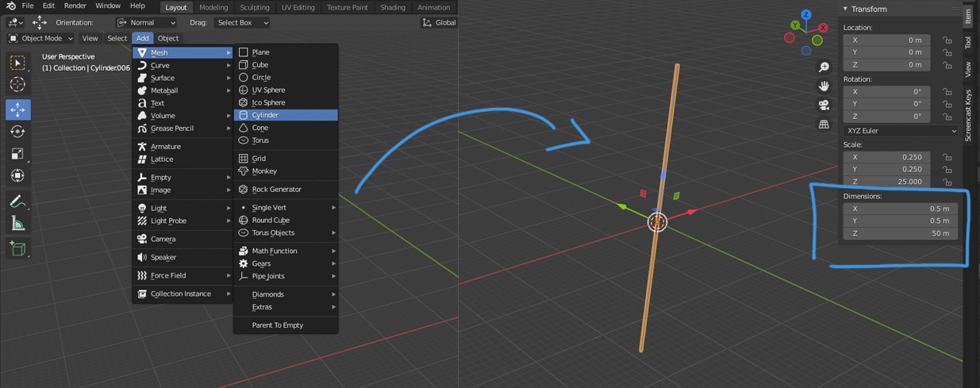Open the Object Mode dropdown
Screen dimensions: 980x388
point(41,38)
